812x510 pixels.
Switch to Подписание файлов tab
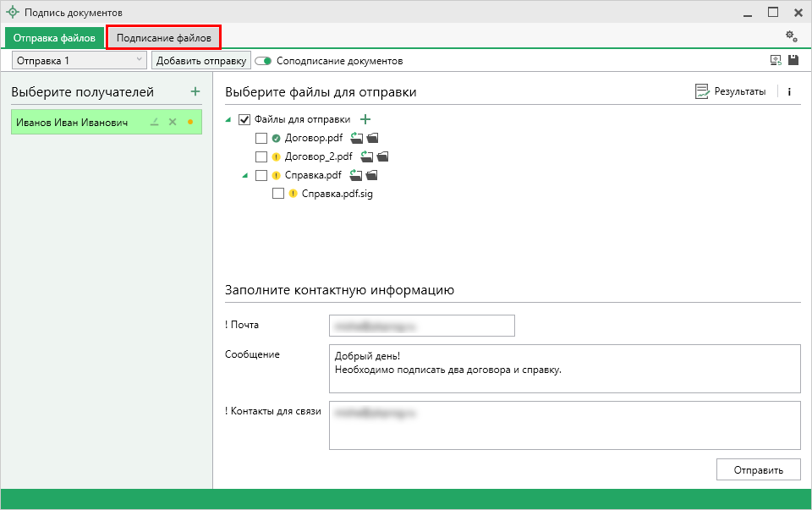163,38
